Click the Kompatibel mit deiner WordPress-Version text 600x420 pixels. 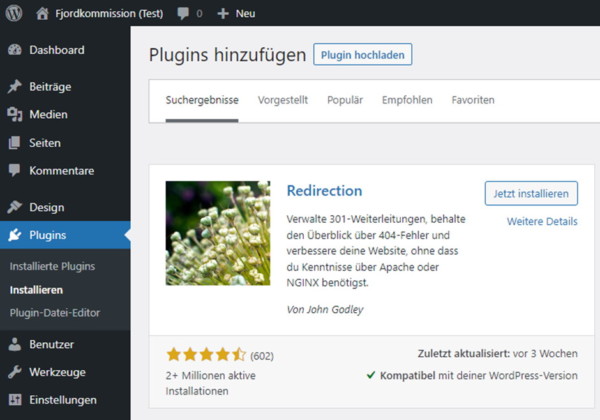tap(479, 376)
